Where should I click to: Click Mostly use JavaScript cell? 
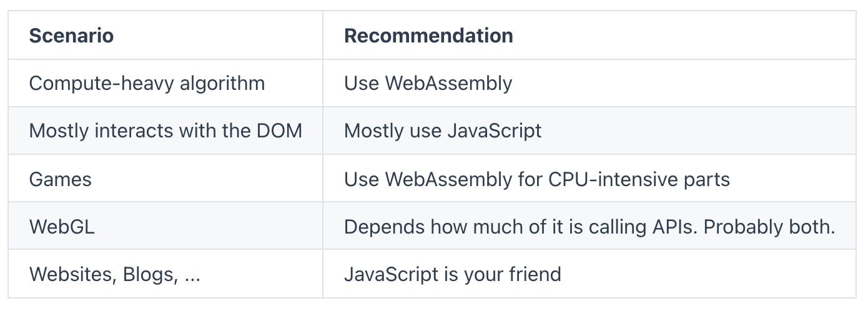(589, 131)
